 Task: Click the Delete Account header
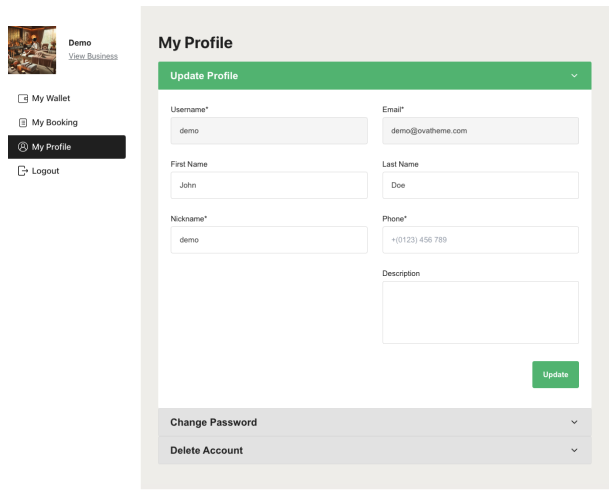tap(375, 450)
